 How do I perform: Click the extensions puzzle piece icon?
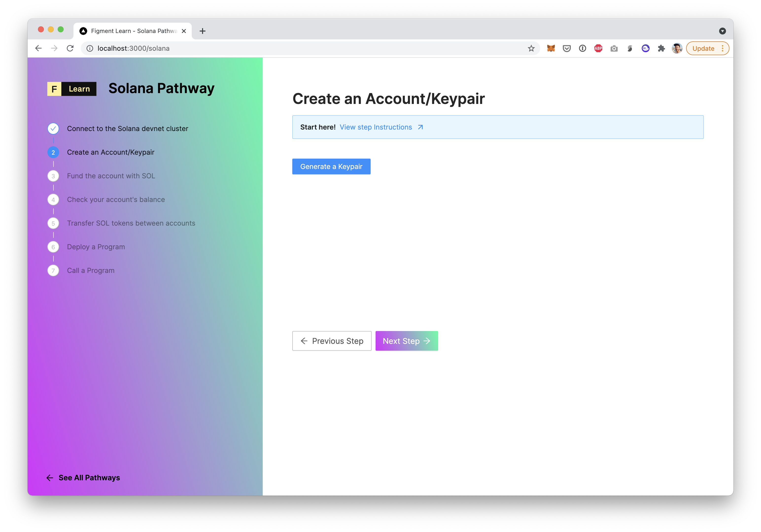point(661,48)
